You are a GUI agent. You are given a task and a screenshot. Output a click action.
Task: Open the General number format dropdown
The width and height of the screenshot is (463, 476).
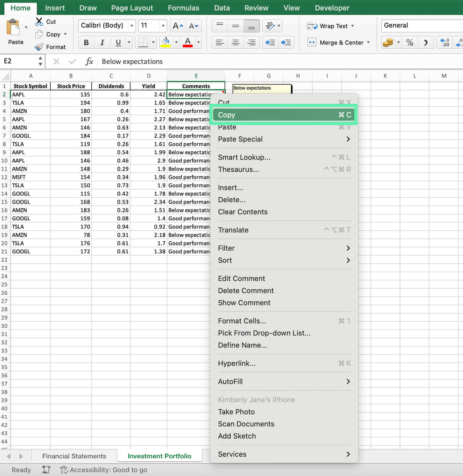tap(422, 26)
